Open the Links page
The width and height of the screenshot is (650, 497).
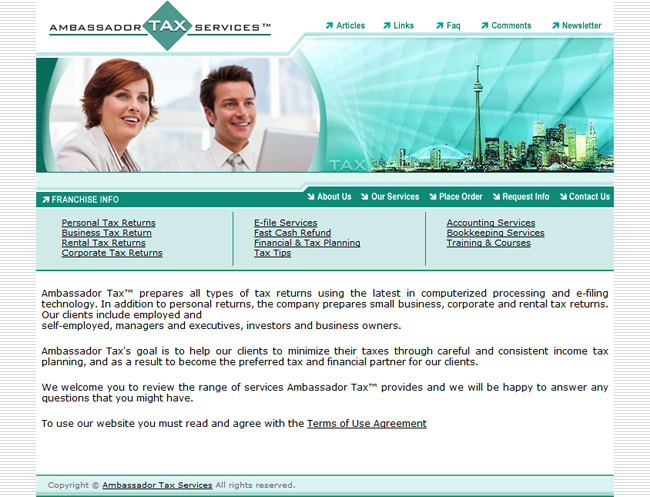pos(403,26)
